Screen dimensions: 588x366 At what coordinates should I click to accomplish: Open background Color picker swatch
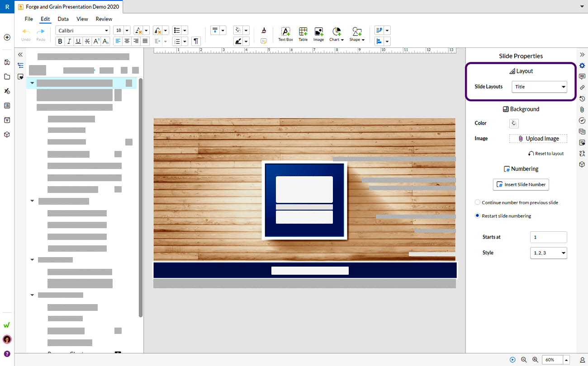coord(514,123)
